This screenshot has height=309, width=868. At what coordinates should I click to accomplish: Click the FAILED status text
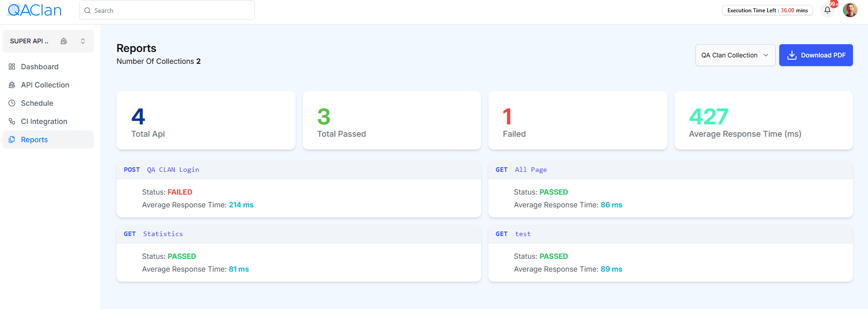pyautogui.click(x=180, y=192)
